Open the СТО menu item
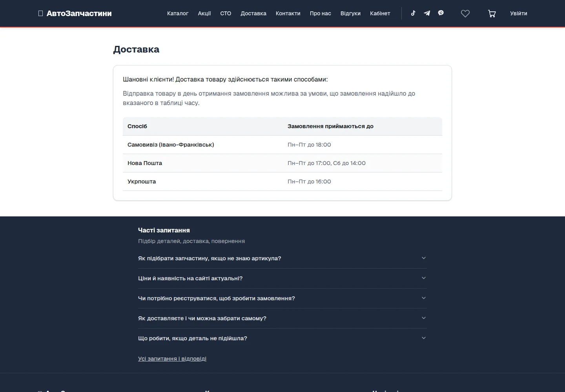The height and width of the screenshot is (392, 565). (226, 13)
